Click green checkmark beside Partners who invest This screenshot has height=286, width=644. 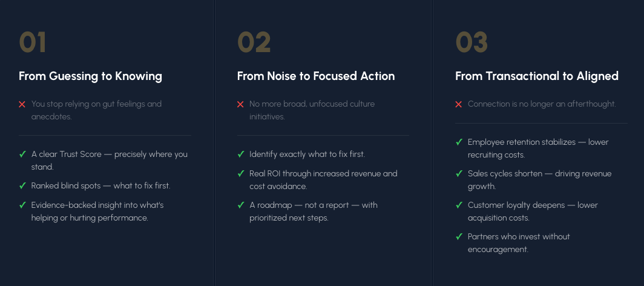(x=459, y=236)
